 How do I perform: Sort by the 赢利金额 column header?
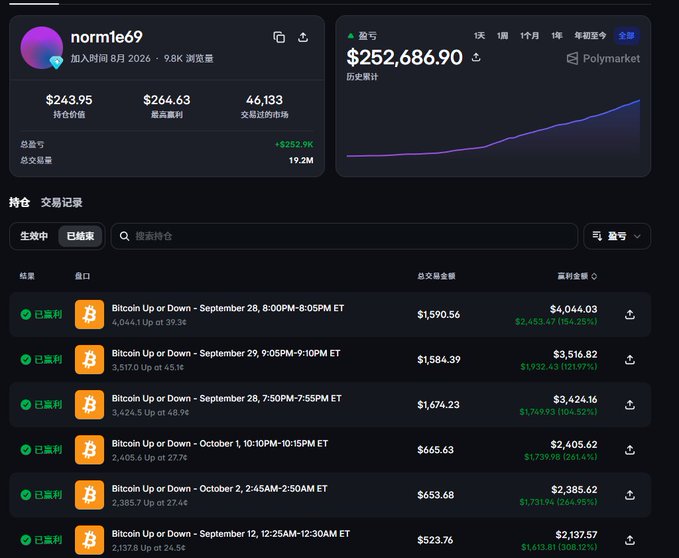(x=577, y=276)
